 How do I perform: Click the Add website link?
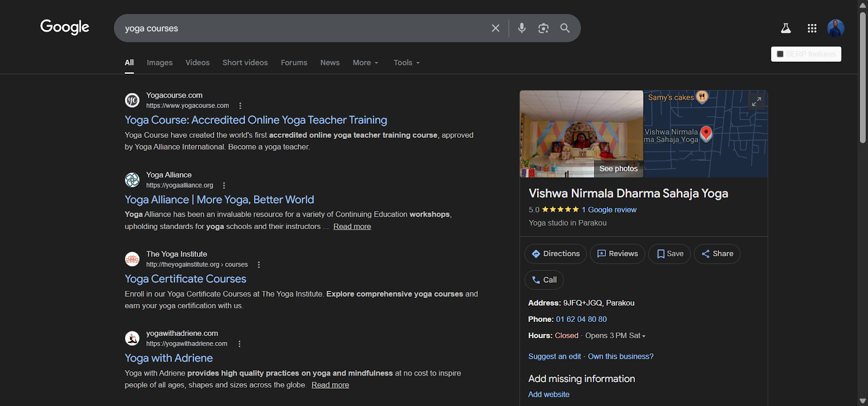549,395
